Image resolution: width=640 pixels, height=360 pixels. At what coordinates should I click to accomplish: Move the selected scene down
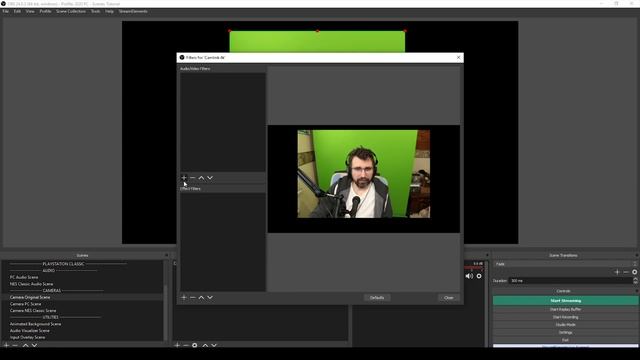[x=34, y=345]
